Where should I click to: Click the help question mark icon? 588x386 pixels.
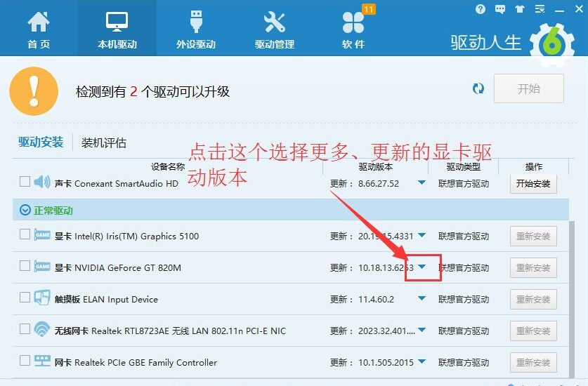480,9
